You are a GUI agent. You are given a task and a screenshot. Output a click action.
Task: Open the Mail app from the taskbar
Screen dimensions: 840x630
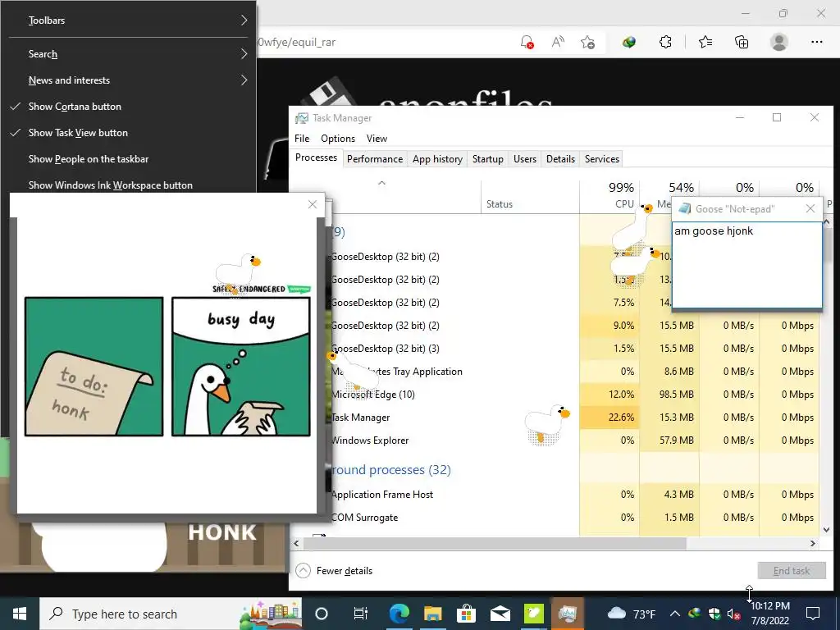point(500,614)
